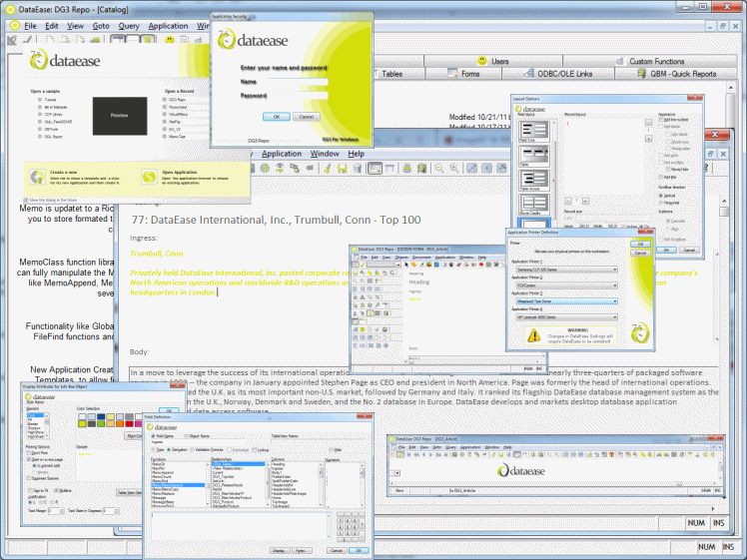Open the Query menu

coord(129,26)
